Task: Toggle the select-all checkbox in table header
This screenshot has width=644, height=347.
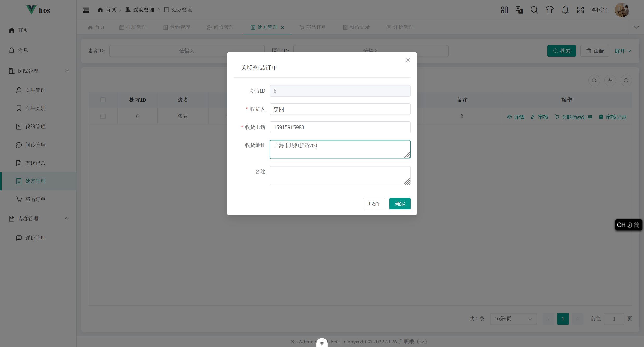Action: (103, 100)
